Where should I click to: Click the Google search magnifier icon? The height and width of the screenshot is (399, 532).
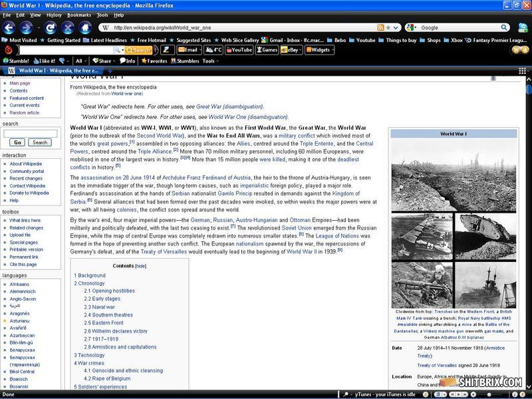point(504,27)
